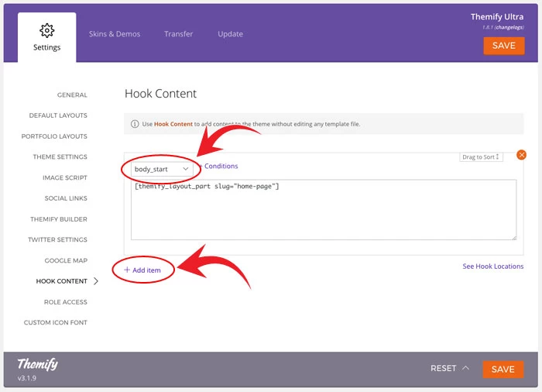542x392 pixels.
Task: Click chevron arrow next to HOOK CONTENT
Action: (x=96, y=281)
